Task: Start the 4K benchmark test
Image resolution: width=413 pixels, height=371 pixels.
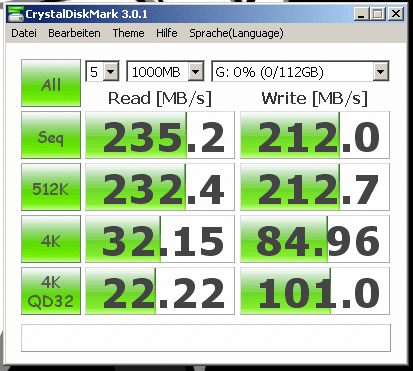Action: 51,239
